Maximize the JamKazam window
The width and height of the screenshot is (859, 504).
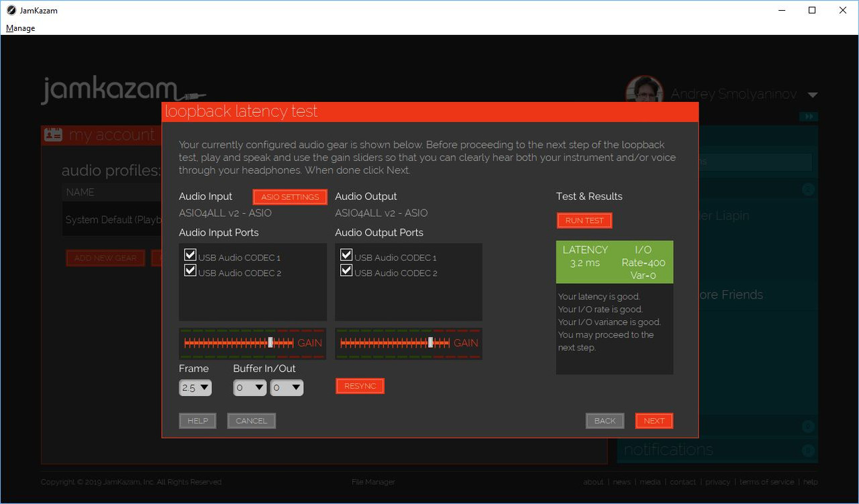click(x=812, y=10)
